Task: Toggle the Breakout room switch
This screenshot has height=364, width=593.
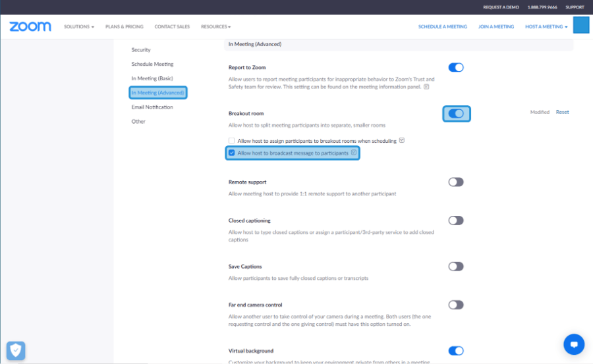Action: pos(456,113)
